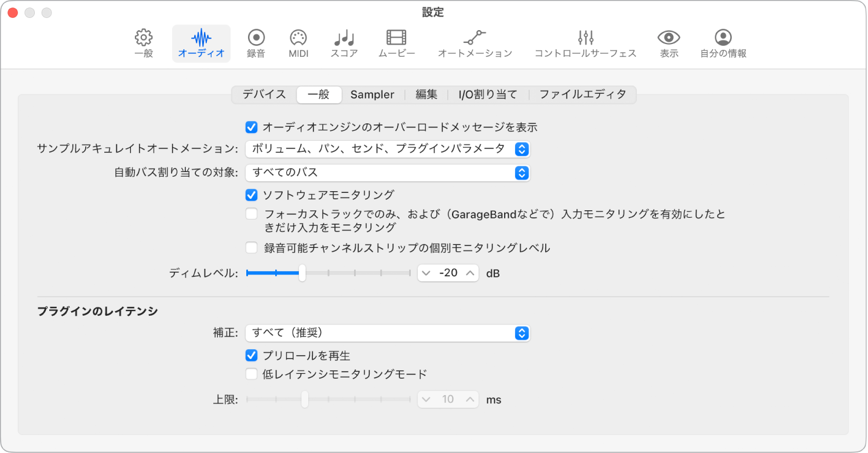The width and height of the screenshot is (868, 453).
Task: Open the MIDI settings pane
Action: point(298,44)
